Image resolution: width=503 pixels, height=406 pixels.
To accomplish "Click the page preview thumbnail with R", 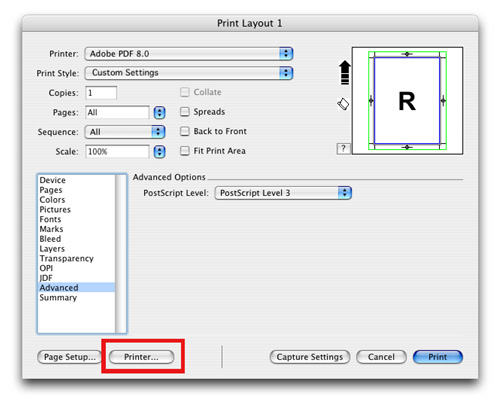I will 407,101.
